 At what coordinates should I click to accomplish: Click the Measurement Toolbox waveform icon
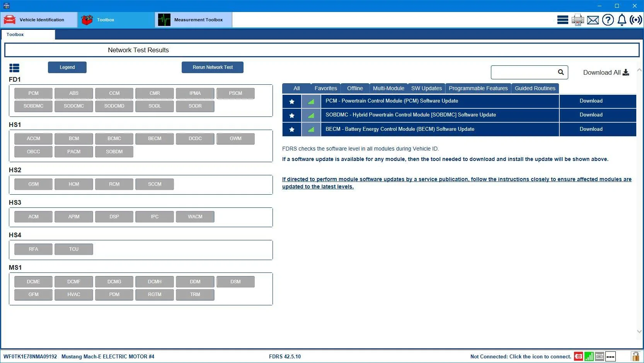pos(164,20)
